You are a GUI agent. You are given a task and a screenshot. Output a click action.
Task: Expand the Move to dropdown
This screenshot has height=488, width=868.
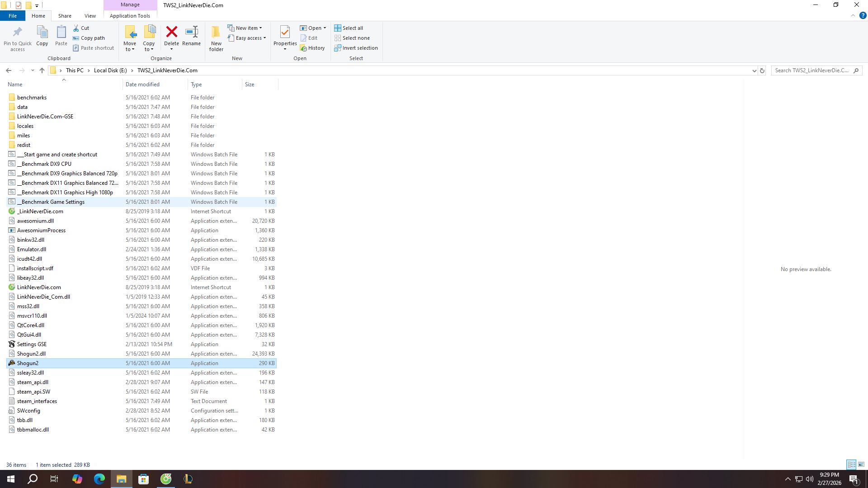[x=130, y=49]
